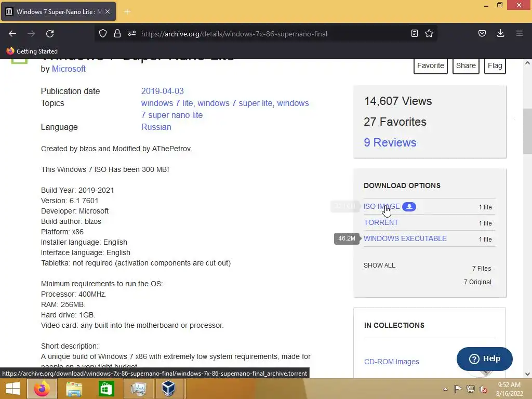Open the VirtualBox taskbar icon

168,389
